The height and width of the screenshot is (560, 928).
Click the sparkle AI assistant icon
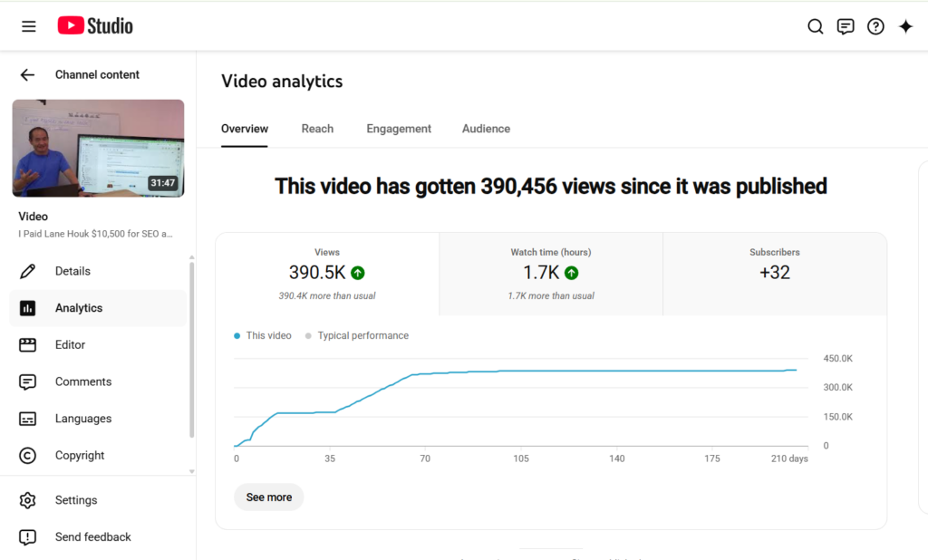coord(905,26)
